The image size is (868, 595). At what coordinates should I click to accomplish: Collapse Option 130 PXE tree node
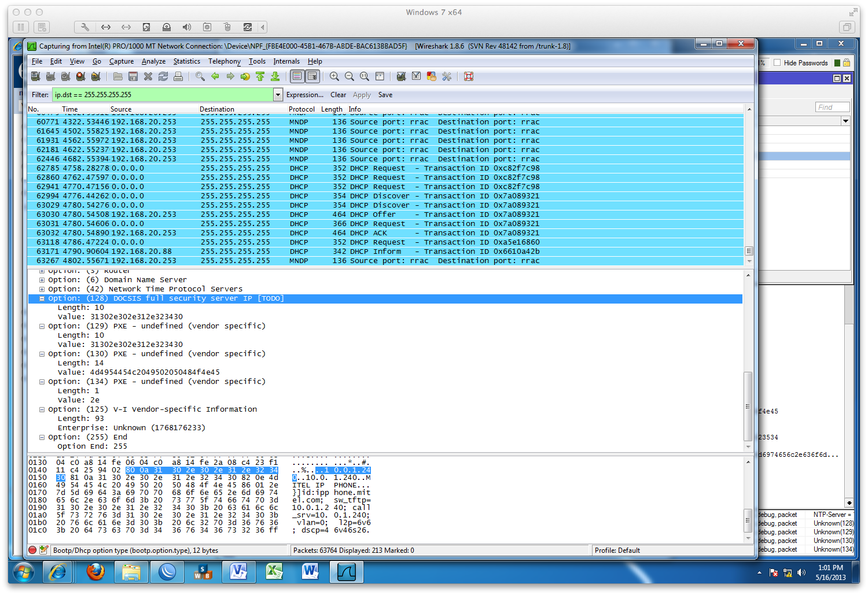[42, 354]
